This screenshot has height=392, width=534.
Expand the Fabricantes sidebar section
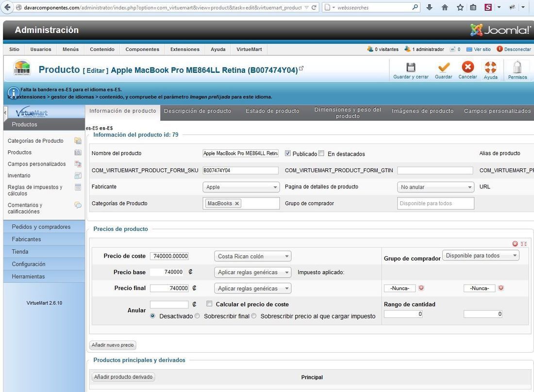(x=44, y=239)
